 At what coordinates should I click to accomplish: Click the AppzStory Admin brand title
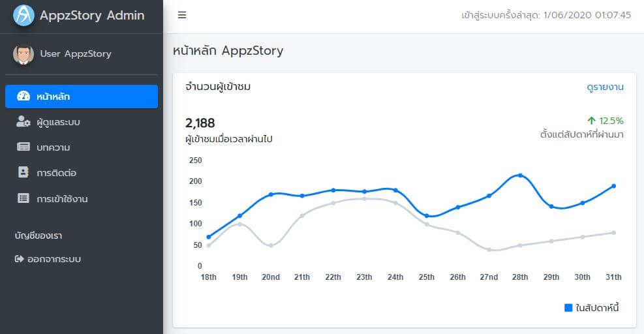click(x=92, y=16)
